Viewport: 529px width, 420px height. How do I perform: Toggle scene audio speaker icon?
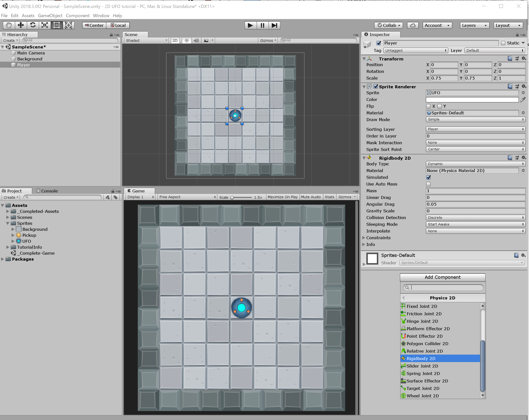[196, 41]
